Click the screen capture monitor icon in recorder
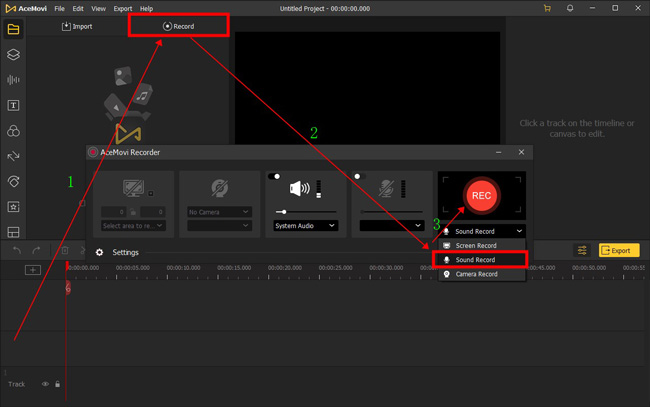Viewport: 650px width, 407px height. [x=133, y=188]
